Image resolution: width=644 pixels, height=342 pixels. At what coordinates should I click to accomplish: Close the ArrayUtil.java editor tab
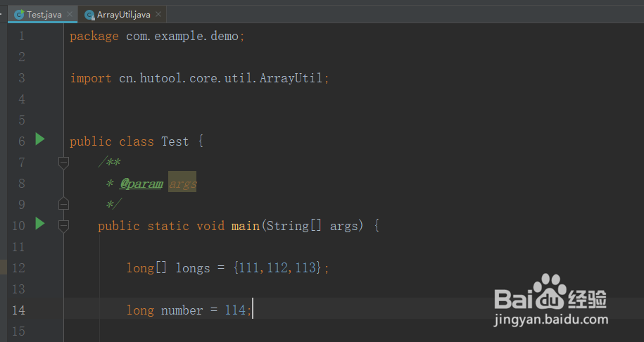click(158, 14)
